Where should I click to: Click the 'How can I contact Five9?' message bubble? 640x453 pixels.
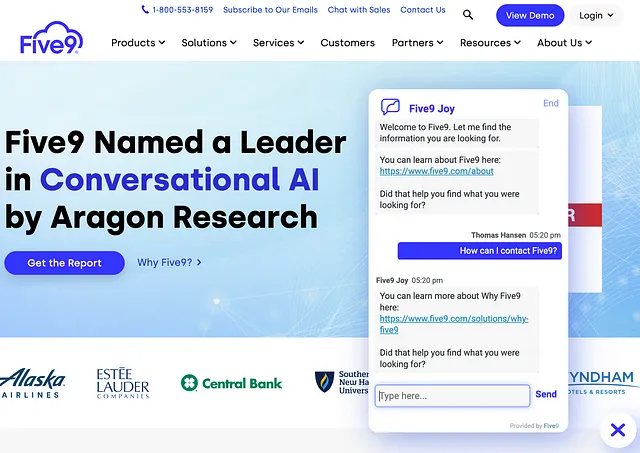point(480,251)
